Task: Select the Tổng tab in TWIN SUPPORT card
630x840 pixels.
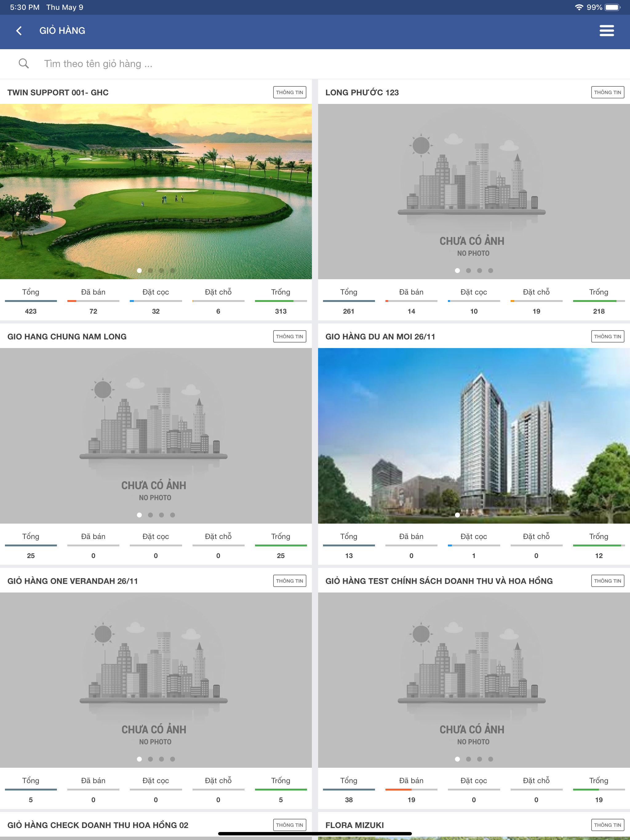Action: click(x=31, y=292)
